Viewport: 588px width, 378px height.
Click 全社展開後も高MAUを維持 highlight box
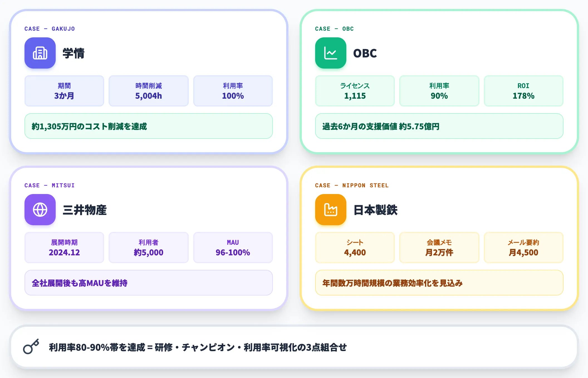click(149, 283)
